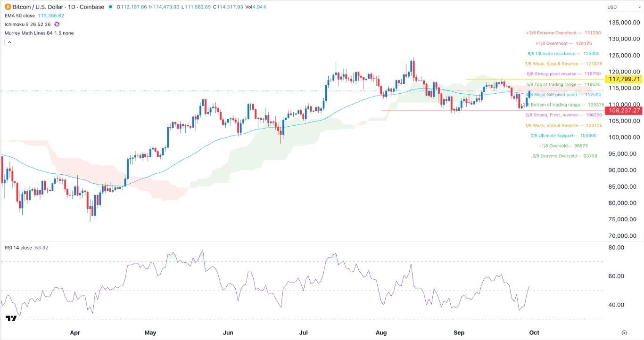Click the purple Ichimoku refresh icon
Viewport: 644px width, 340px height.
57,24
